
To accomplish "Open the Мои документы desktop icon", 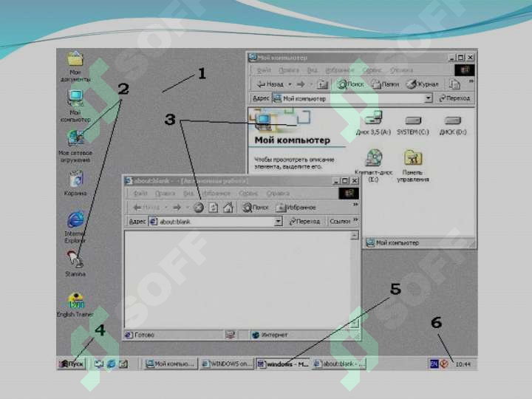I will (x=75, y=66).
